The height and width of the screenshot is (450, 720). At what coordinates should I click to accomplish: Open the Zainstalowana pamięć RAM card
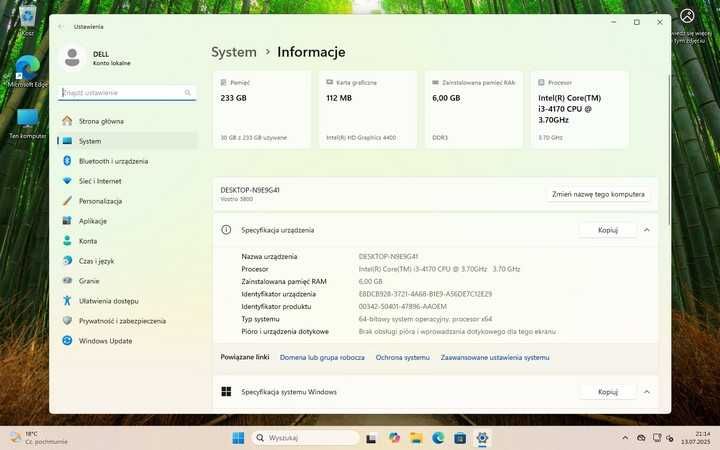coord(473,109)
